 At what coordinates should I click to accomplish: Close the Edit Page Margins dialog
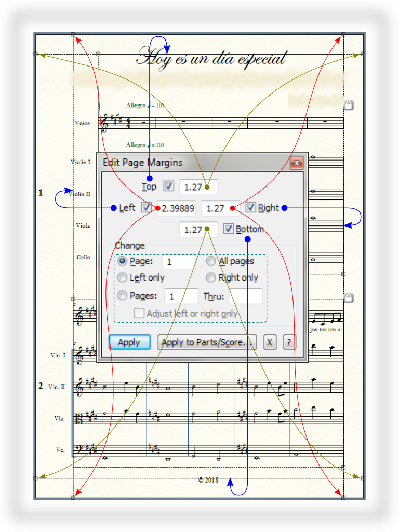click(x=297, y=163)
